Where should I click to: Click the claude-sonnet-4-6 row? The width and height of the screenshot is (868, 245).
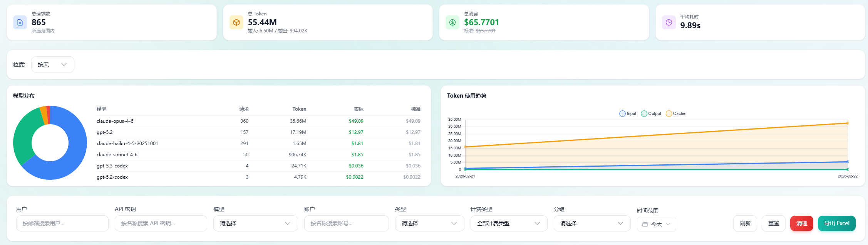click(x=258, y=154)
